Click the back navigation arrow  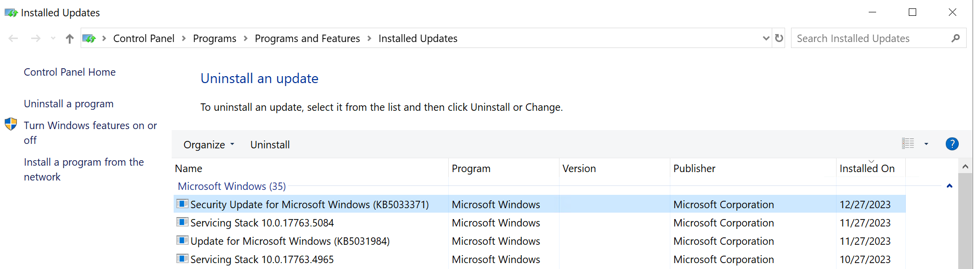point(13,39)
